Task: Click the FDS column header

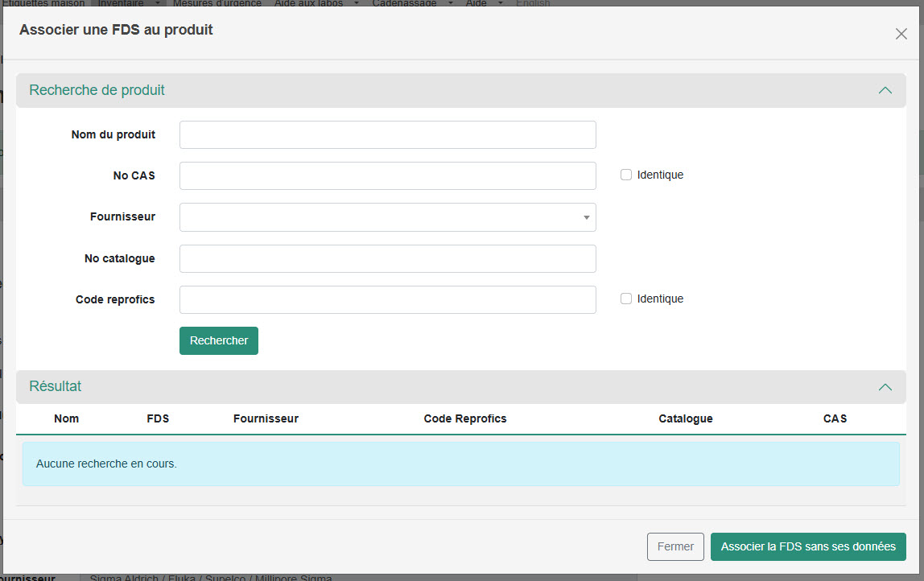Action: pyautogui.click(x=158, y=418)
